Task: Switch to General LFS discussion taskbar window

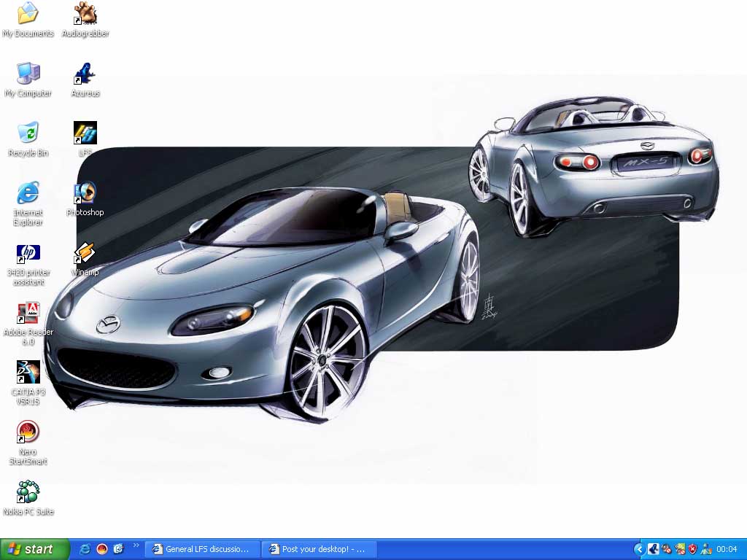Action: point(203,549)
